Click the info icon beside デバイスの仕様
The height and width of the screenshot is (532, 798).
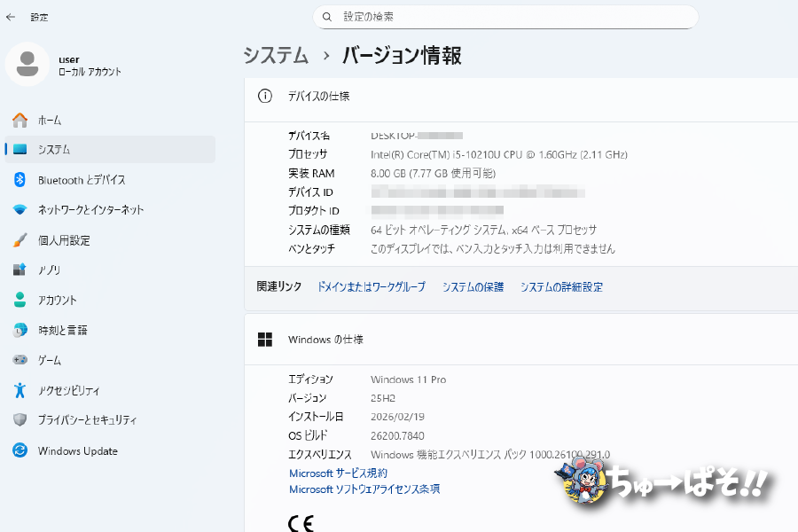click(265, 96)
